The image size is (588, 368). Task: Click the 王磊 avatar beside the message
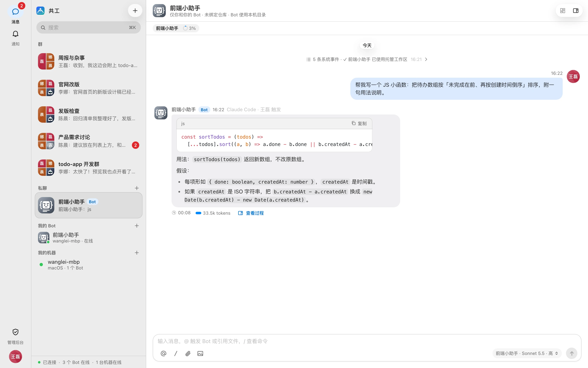click(x=573, y=76)
